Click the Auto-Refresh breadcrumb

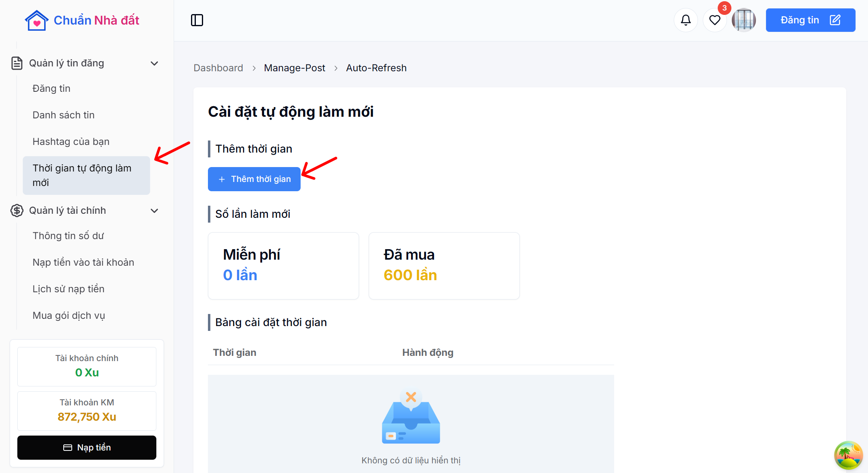[376, 68]
